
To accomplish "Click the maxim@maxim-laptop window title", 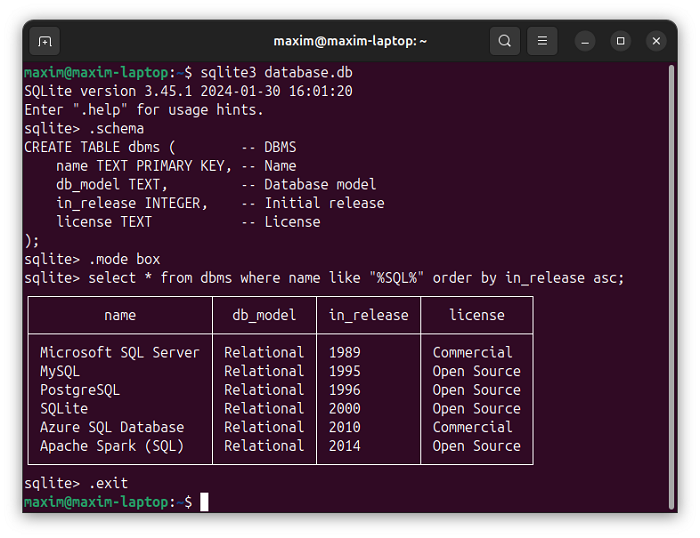I will (350, 41).
